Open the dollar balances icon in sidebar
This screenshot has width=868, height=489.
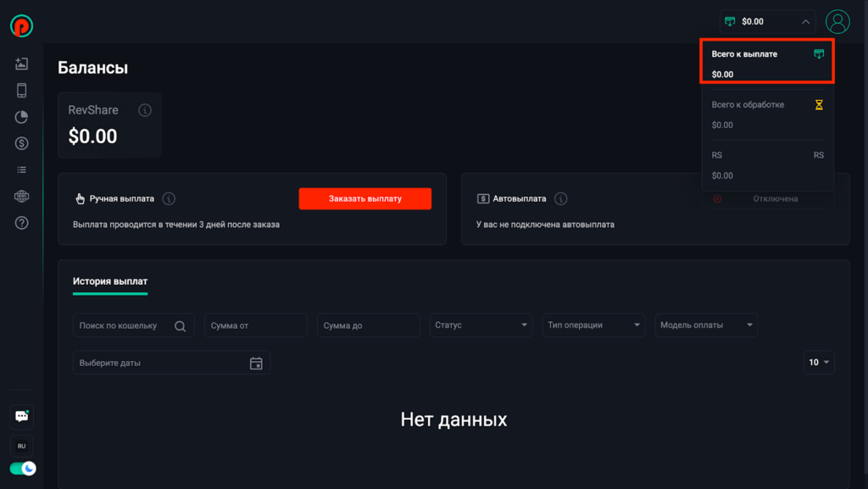[21, 143]
